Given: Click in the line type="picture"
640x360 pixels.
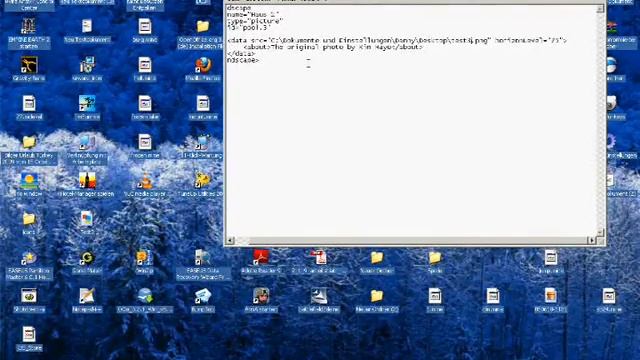Looking at the screenshot, I should point(255,21).
